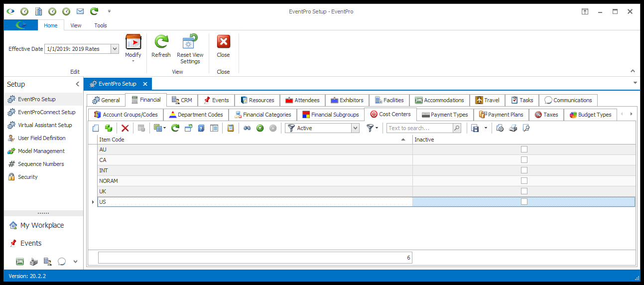The width and height of the screenshot is (644, 285).
Task: Open the save layout dropdown arrow
Action: point(486,128)
